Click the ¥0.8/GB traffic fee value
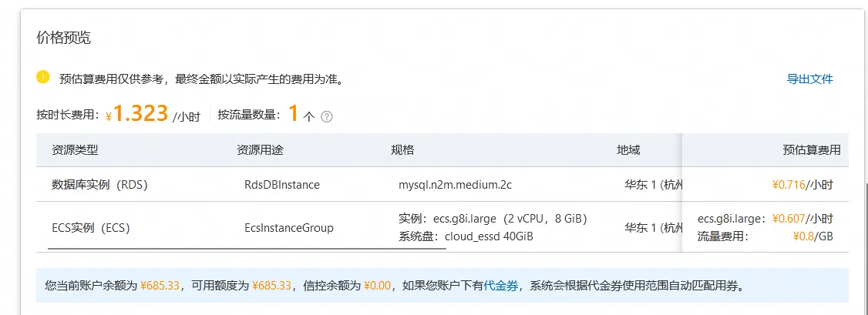The width and height of the screenshot is (868, 315). [813, 236]
